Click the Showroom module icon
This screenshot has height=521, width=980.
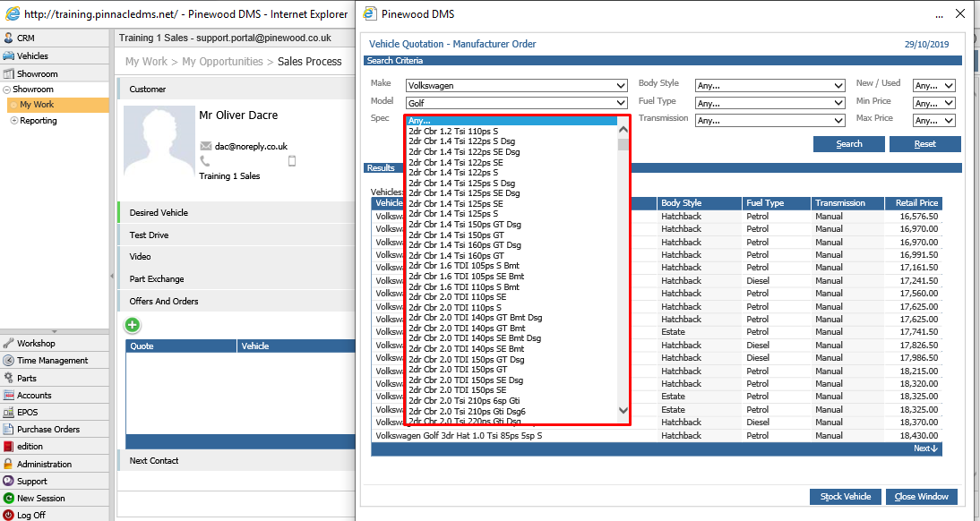point(9,73)
